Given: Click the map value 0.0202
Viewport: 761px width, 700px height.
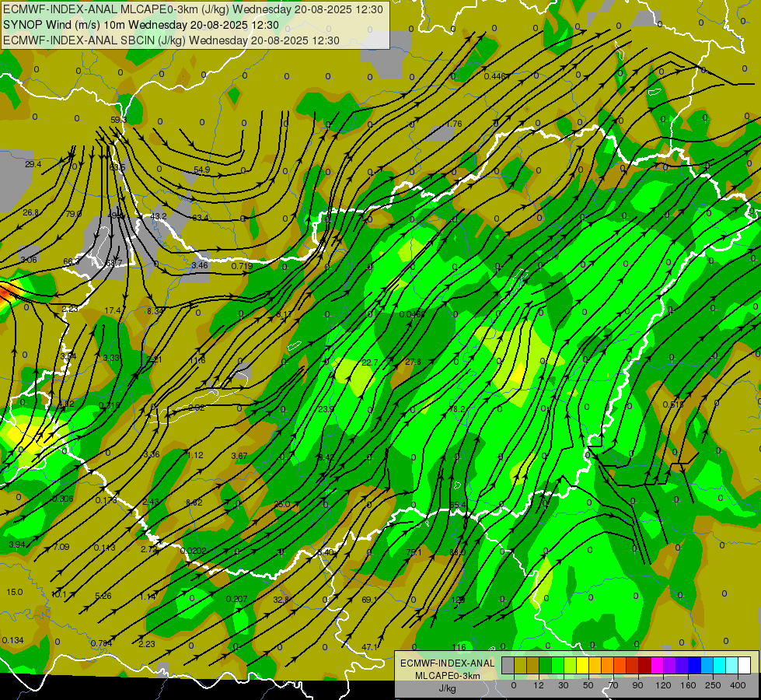Looking at the screenshot, I should tap(193, 551).
